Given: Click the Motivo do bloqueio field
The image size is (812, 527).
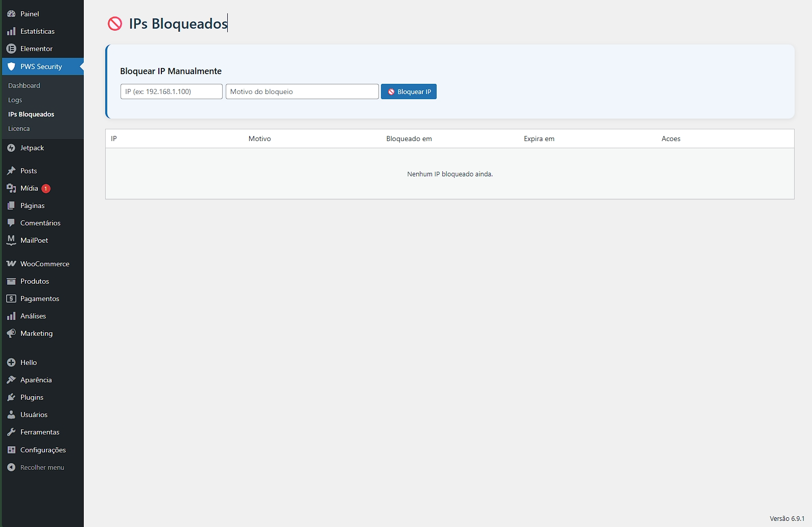Looking at the screenshot, I should click(302, 91).
